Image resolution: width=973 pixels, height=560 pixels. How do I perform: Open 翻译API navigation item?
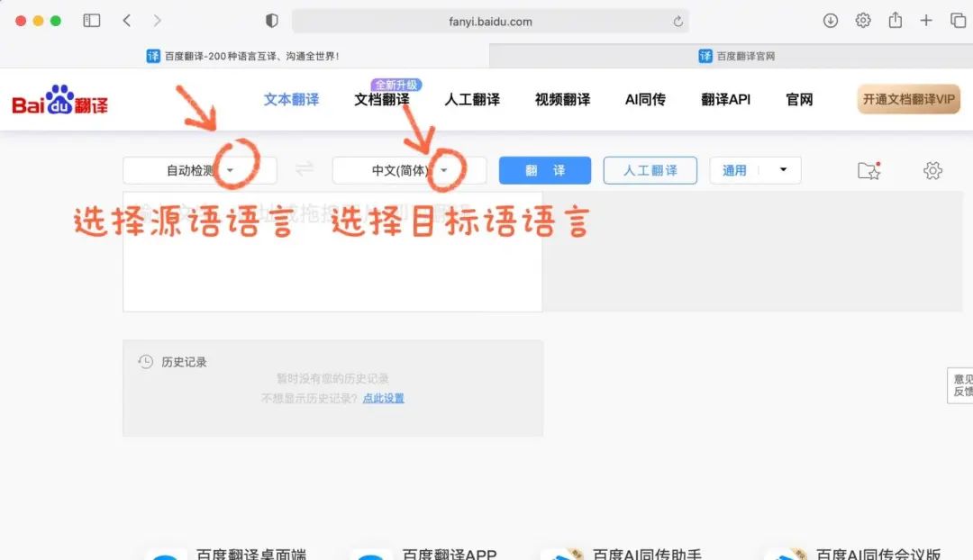click(x=725, y=99)
